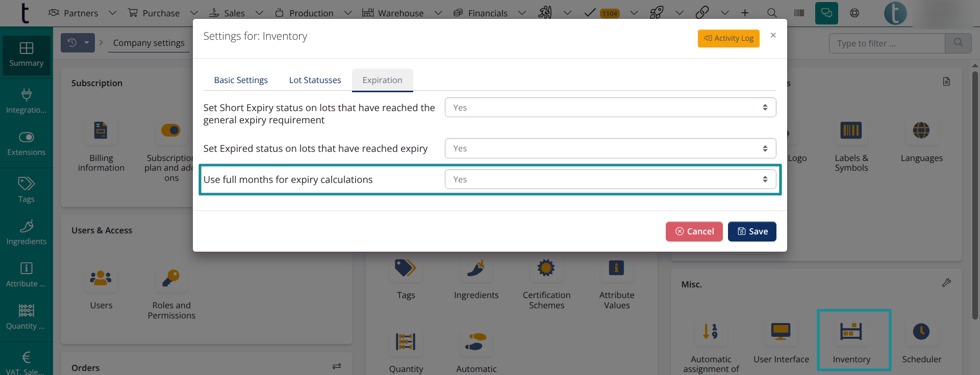Open Roles and Permissions
Screen dimensions: 980x375
[x=171, y=292]
